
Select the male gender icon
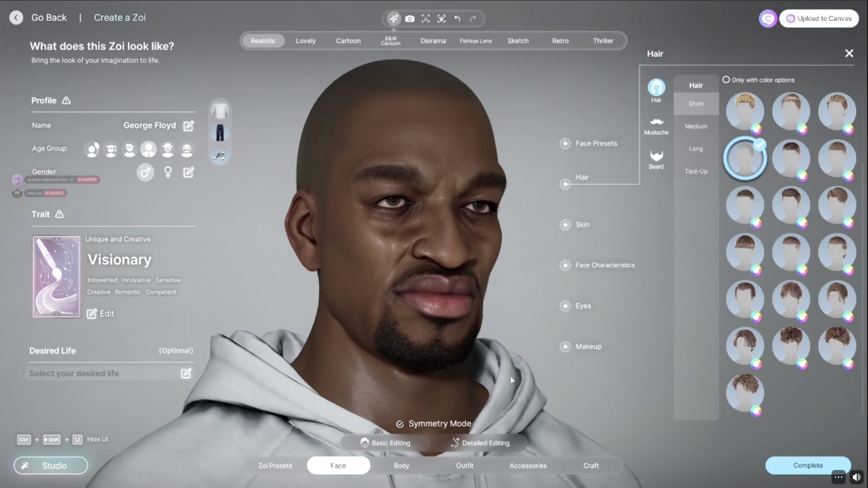click(x=145, y=172)
